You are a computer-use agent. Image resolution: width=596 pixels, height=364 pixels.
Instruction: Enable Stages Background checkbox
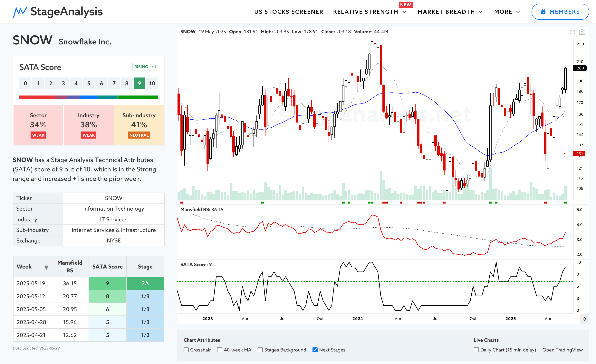260,350
